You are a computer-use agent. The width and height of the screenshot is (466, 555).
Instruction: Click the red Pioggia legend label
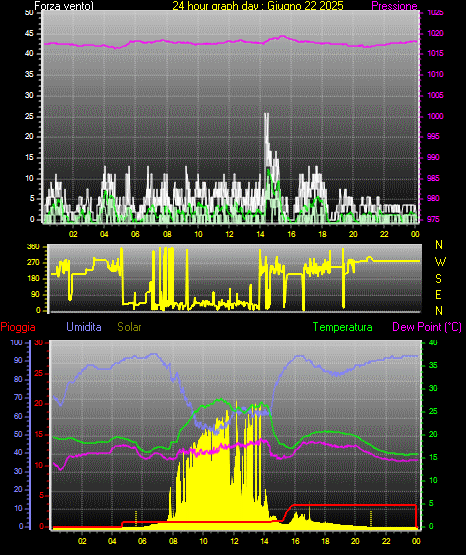pos(18,327)
